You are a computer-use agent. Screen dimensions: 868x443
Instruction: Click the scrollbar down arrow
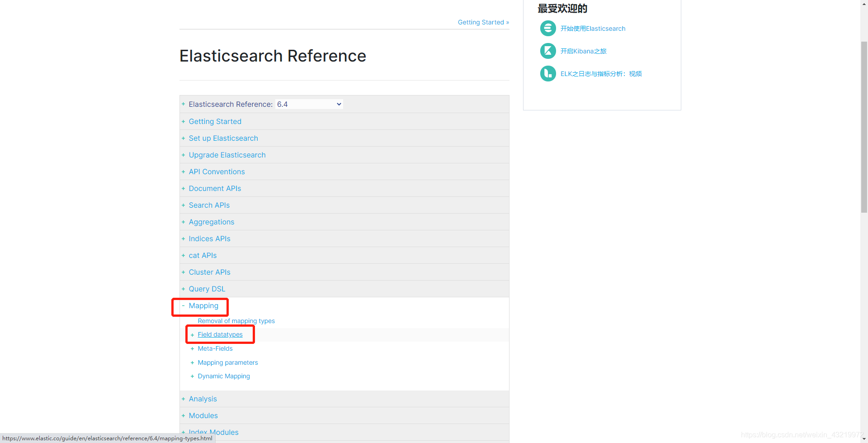[864, 439]
